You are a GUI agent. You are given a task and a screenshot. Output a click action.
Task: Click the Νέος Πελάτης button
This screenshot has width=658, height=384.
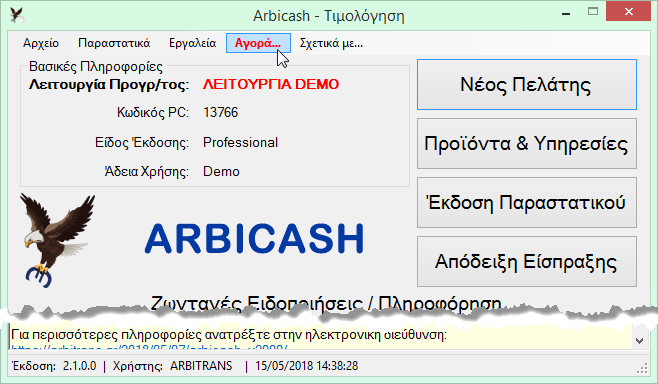click(527, 85)
